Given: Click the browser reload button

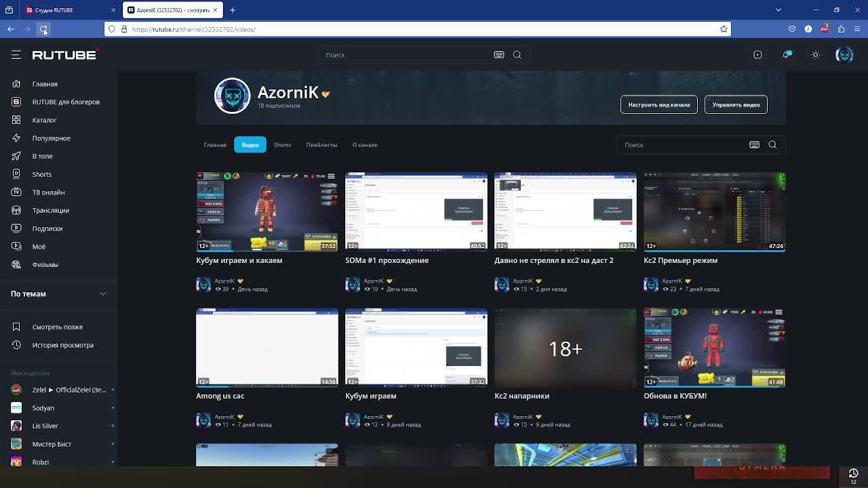Looking at the screenshot, I should click(43, 29).
